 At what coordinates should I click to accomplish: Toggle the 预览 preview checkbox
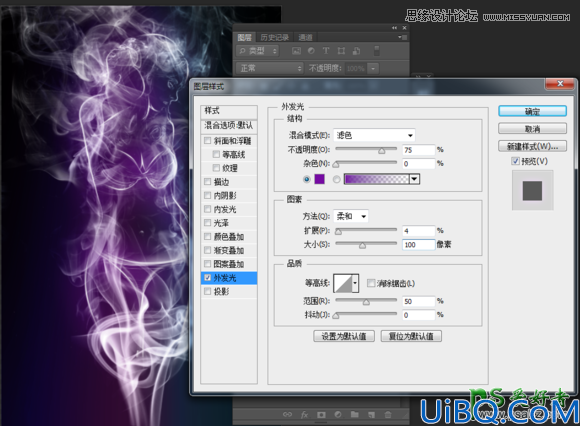pos(515,161)
